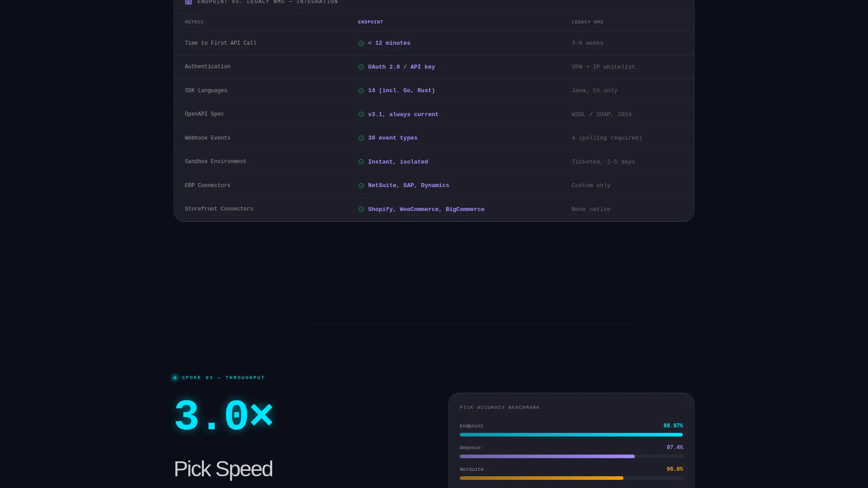Click the 'SPOKE 03 — THROUGHPUT' label

(x=223, y=378)
